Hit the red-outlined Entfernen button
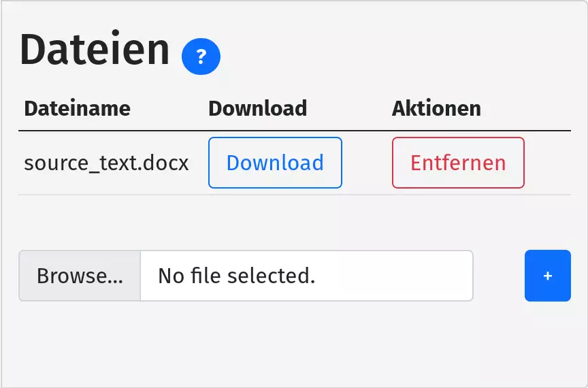588x388 pixels. coord(458,163)
